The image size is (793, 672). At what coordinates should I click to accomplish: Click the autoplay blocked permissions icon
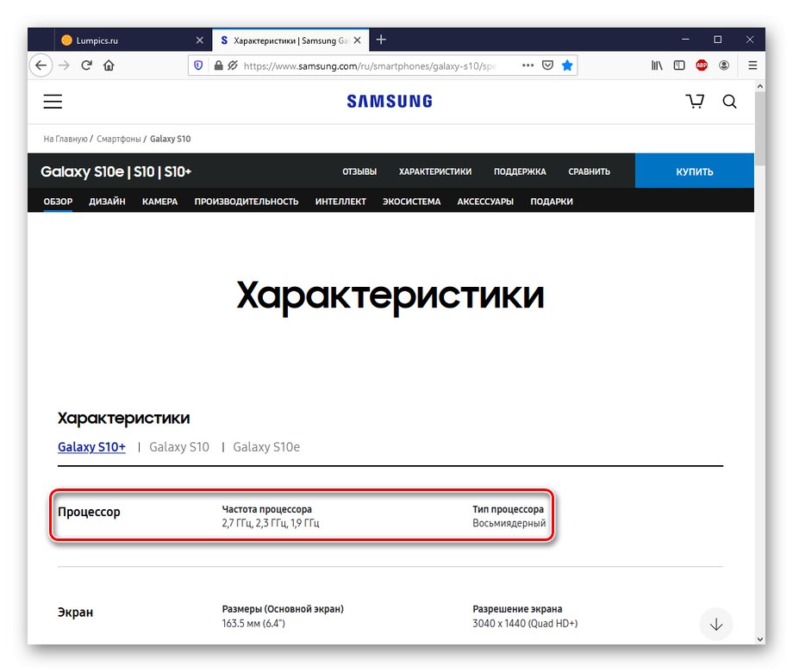tap(232, 65)
